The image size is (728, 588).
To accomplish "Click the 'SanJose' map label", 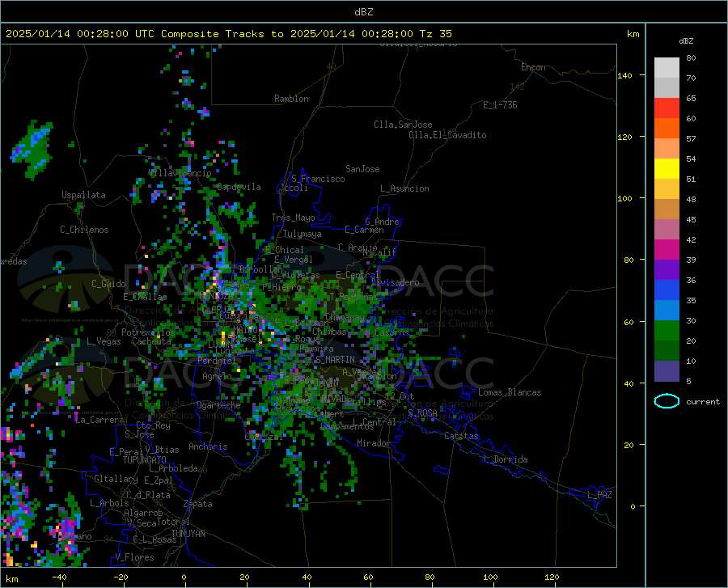I will pyautogui.click(x=362, y=169).
